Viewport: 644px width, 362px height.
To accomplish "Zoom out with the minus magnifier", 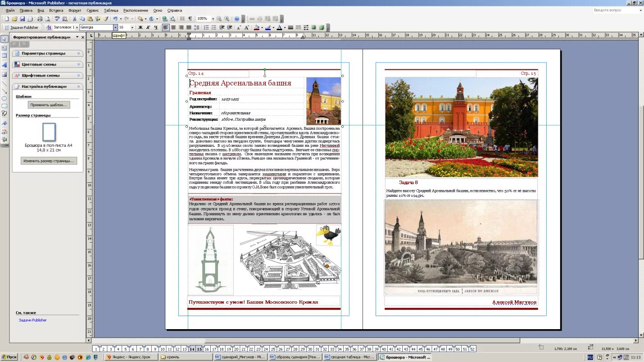I will tap(219, 19).
